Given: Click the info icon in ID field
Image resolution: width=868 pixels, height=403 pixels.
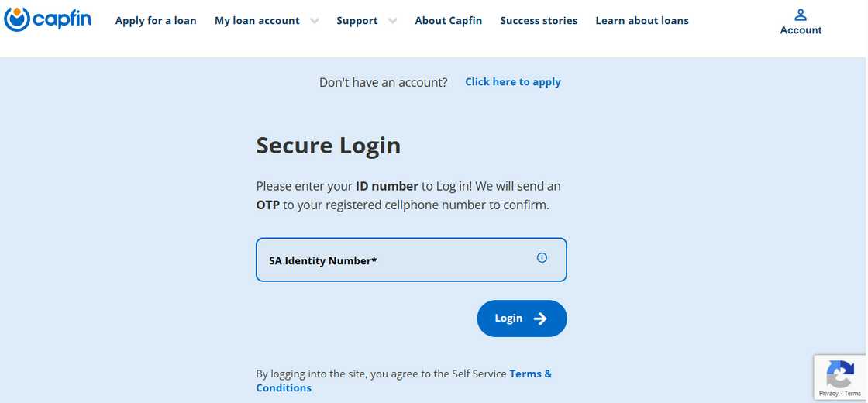Looking at the screenshot, I should click(x=542, y=258).
